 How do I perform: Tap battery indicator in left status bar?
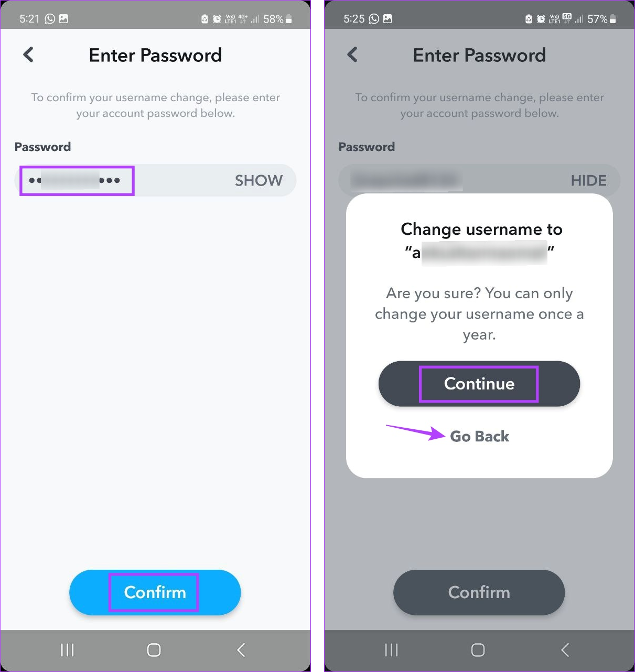tap(288, 19)
